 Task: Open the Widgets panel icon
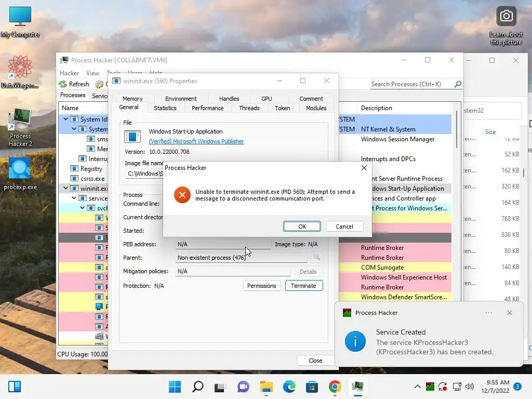tap(15, 387)
